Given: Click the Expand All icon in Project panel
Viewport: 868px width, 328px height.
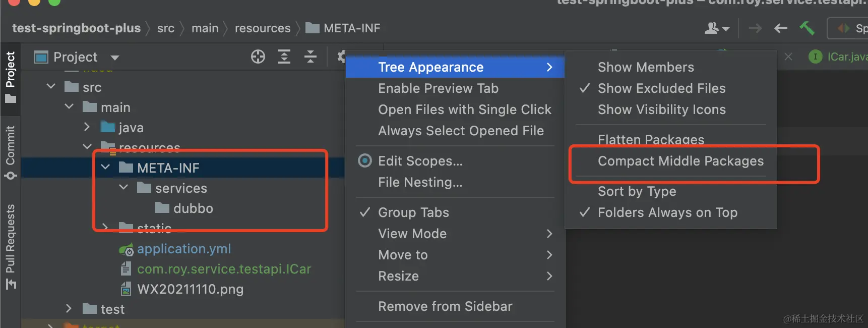Looking at the screenshot, I should click(x=284, y=57).
